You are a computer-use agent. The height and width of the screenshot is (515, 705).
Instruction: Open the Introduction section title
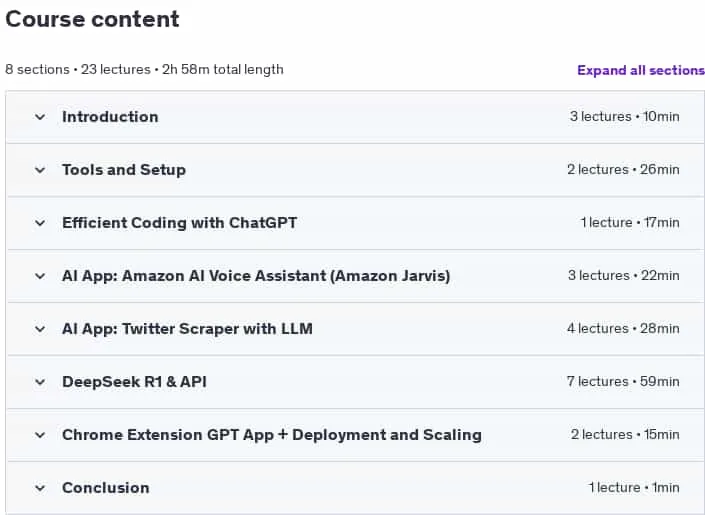click(110, 117)
